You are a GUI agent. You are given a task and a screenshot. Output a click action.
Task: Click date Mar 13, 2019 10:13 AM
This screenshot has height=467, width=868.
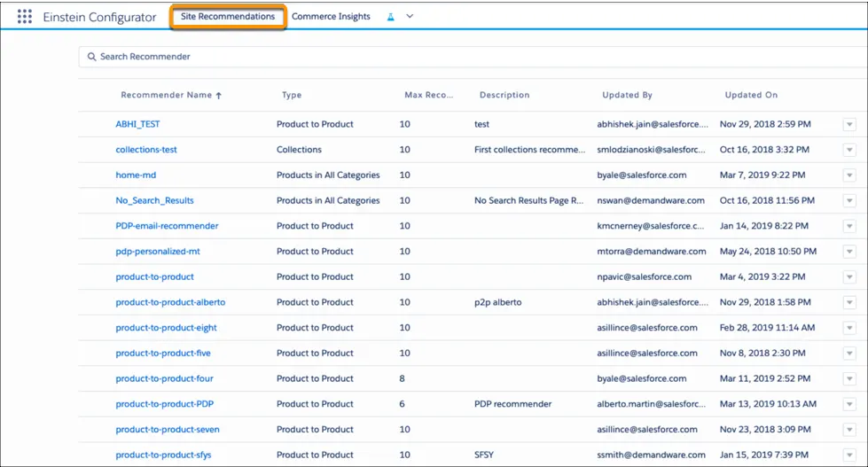768,404
